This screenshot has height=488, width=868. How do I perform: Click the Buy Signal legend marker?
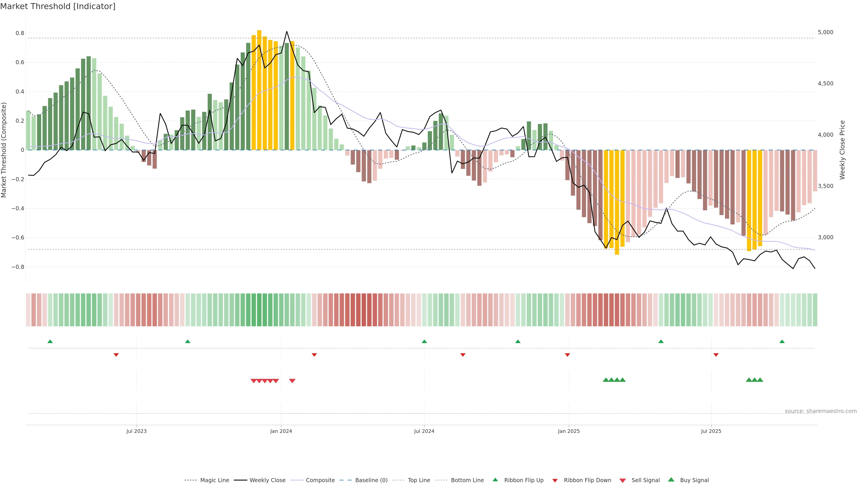[x=671, y=480]
